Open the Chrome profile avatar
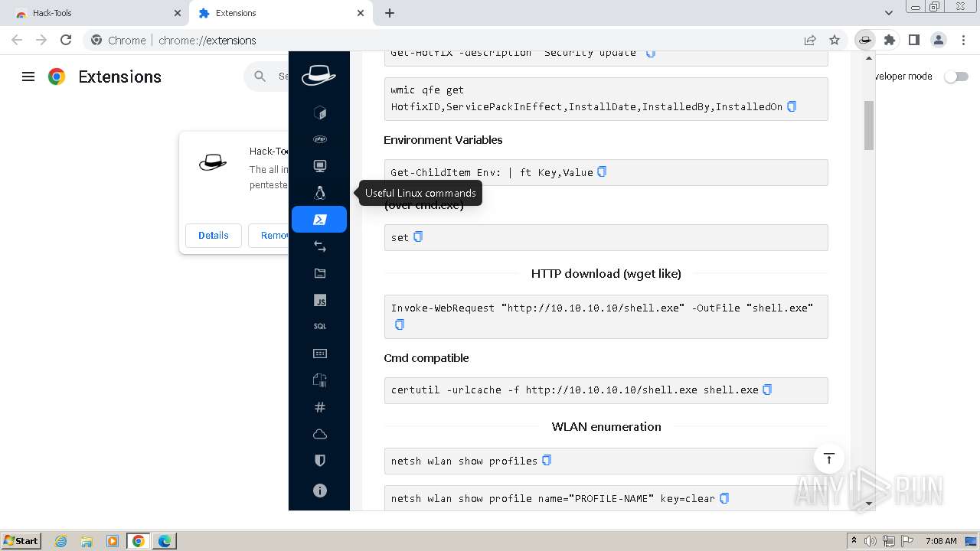Screen dimensions: 980x551 939,40
